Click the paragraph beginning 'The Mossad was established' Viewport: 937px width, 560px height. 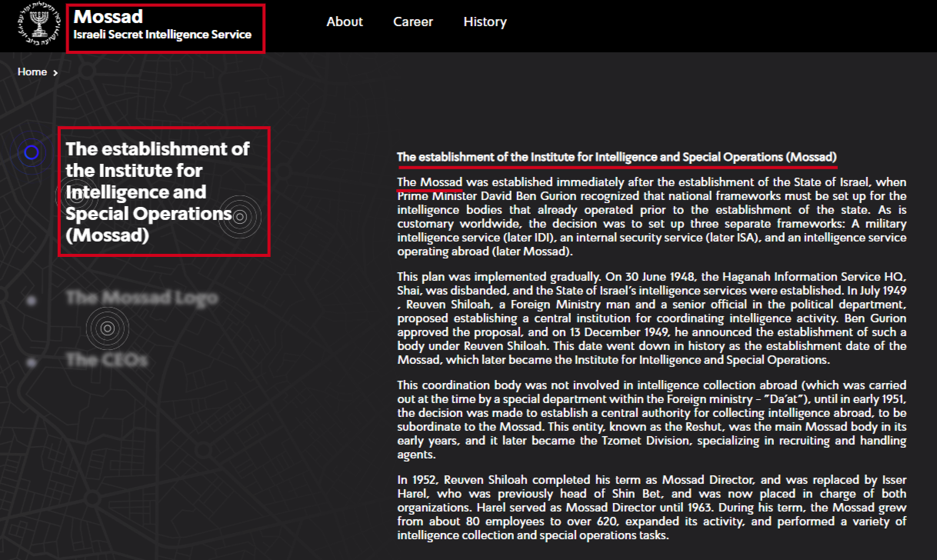(652, 217)
